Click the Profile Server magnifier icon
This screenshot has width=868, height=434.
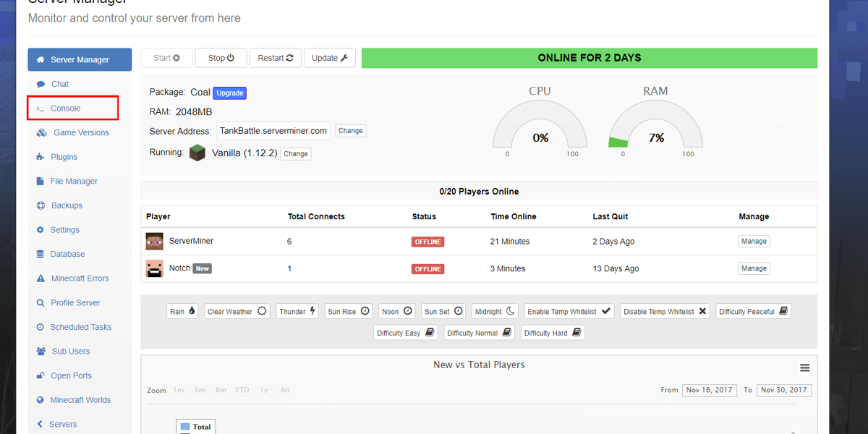[41, 303]
